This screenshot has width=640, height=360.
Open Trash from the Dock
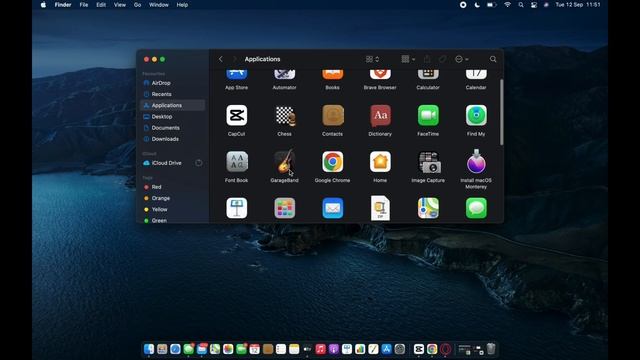491,349
